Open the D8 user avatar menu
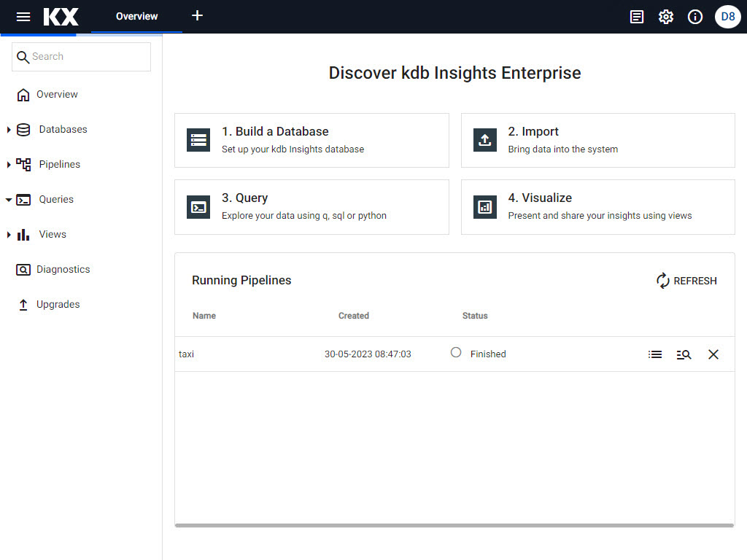The height and width of the screenshot is (560, 747). (x=728, y=17)
